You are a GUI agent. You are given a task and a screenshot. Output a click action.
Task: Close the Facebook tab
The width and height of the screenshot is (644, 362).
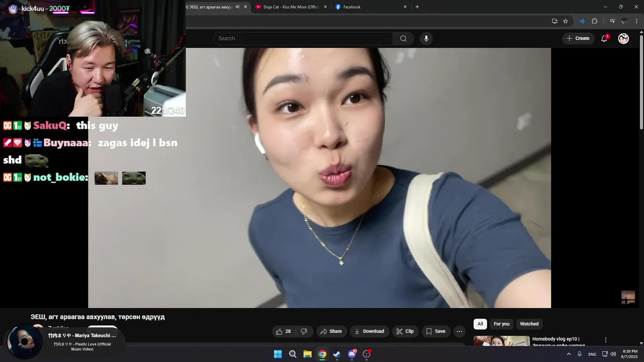[x=405, y=7]
